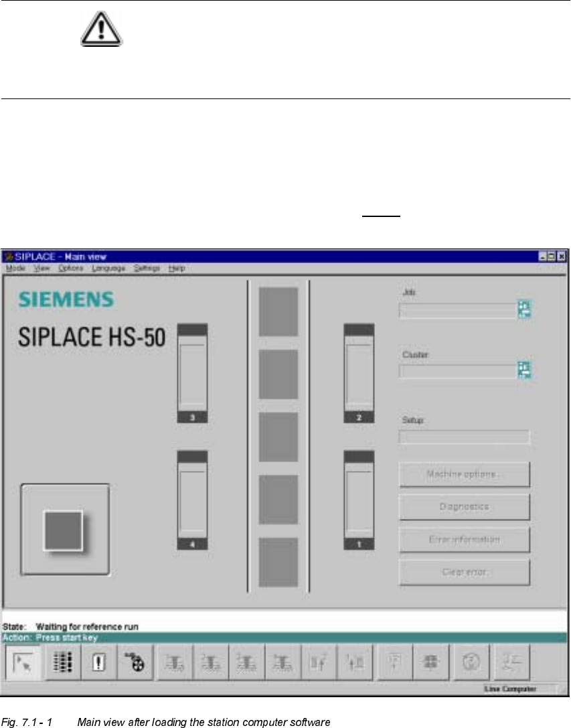This screenshot has width=571, height=728.
Task: Open the feeder table grid icon
Action: [62, 662]
